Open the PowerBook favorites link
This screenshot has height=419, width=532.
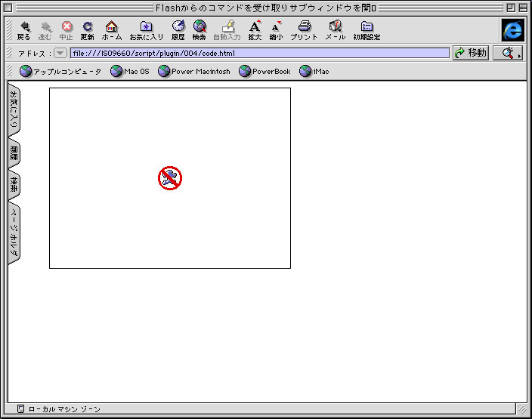tap(264, 71)
